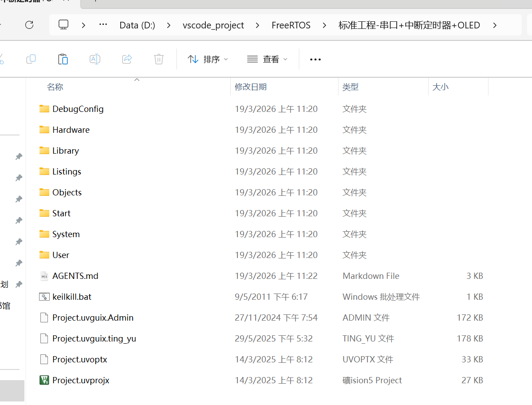Open the three-dot more options menu
This screenshot has width=532, height=405.
(x=315, y=60)
